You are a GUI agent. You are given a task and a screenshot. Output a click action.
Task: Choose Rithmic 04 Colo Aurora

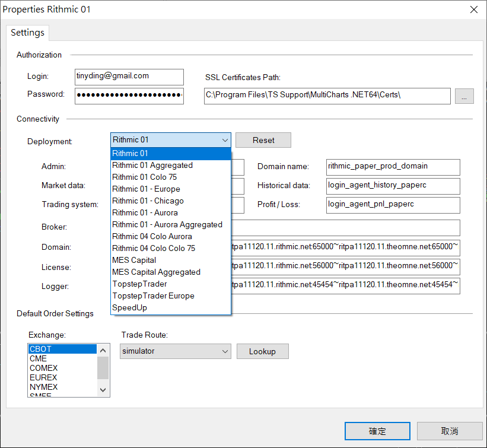pos(171,236)
